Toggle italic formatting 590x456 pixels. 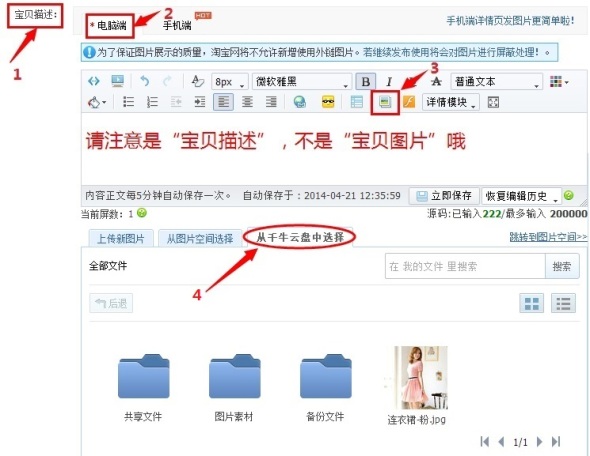pos(389,82)
